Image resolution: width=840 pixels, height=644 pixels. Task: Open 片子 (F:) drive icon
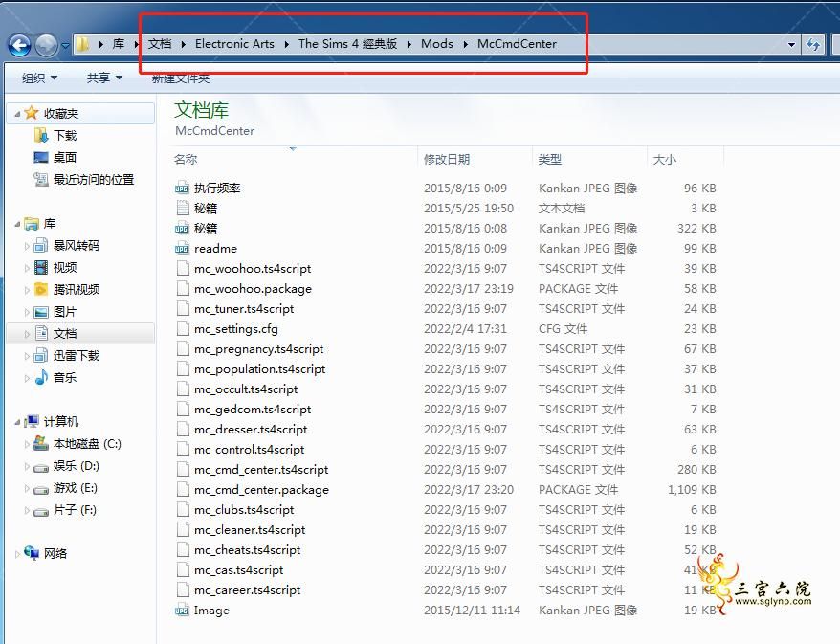coord(41,512)
